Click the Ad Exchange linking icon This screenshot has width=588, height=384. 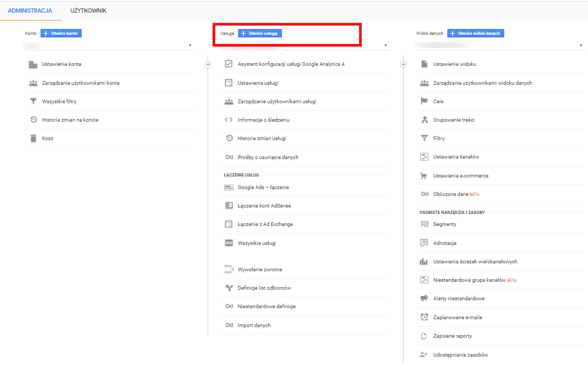click(228, 224)
